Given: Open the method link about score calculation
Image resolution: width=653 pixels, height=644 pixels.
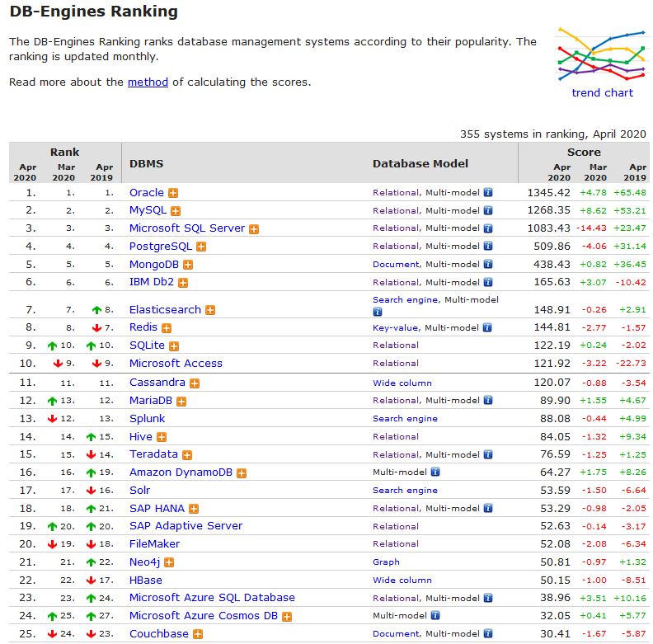Looking at the screenshot, I should [x=148, y=82].
